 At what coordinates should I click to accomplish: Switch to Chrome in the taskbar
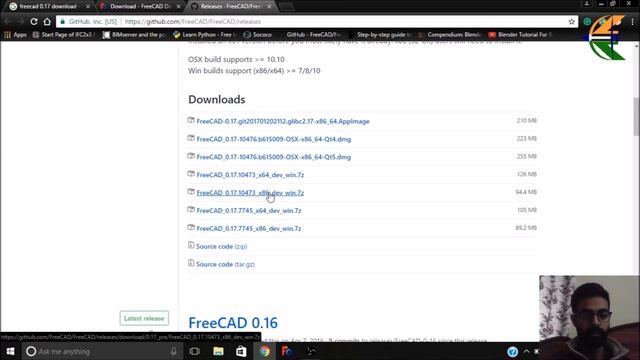click(264, 351)
